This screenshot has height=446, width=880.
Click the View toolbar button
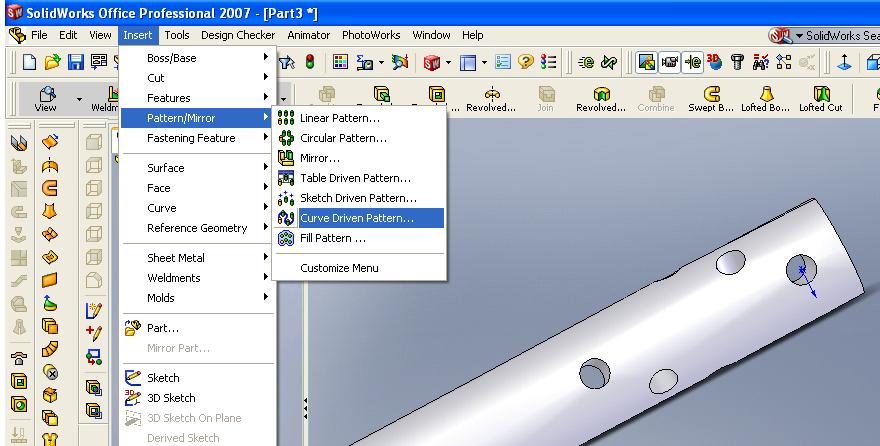[x=46, y=99]
